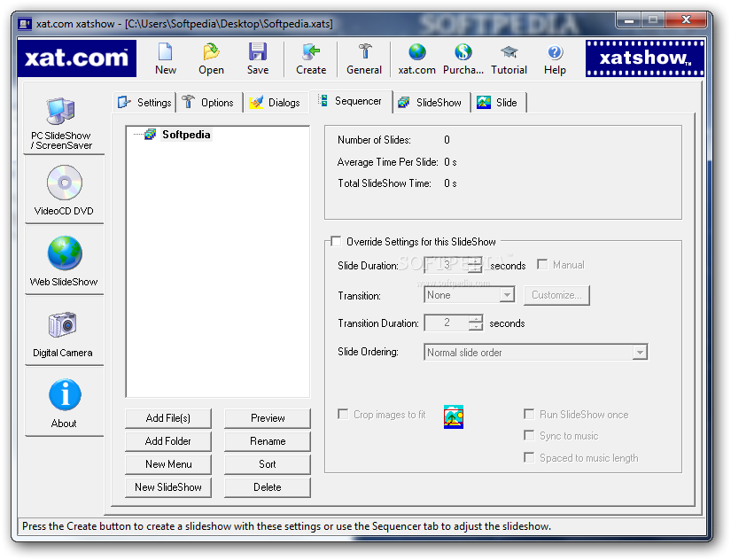Image resolution: width=731 pixels, height=560 pixels.
Task: Click the Create toolbar icon
Action: (x=311, y=51)
